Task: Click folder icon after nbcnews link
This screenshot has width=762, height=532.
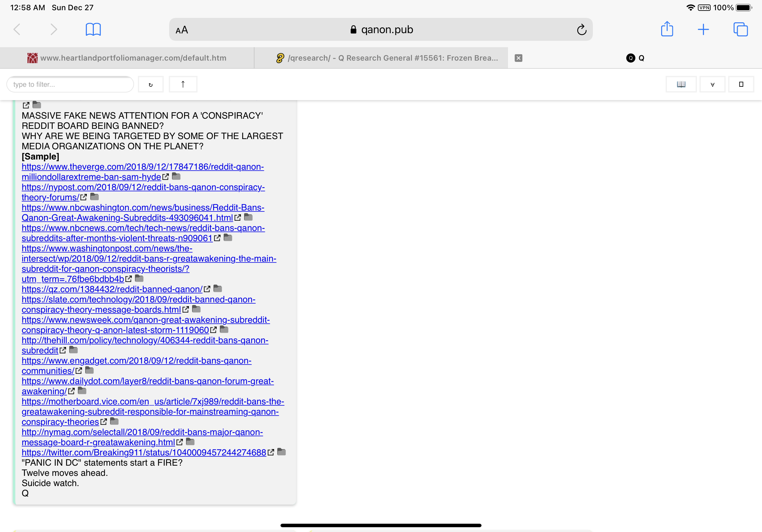Action: point(228,238)
